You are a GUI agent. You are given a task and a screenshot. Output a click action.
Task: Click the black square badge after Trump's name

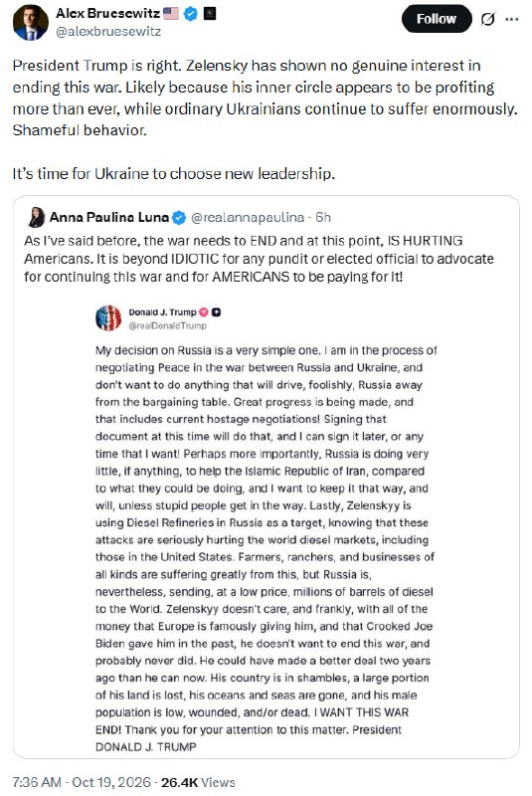pyautogui.click(x=216, y=312)
